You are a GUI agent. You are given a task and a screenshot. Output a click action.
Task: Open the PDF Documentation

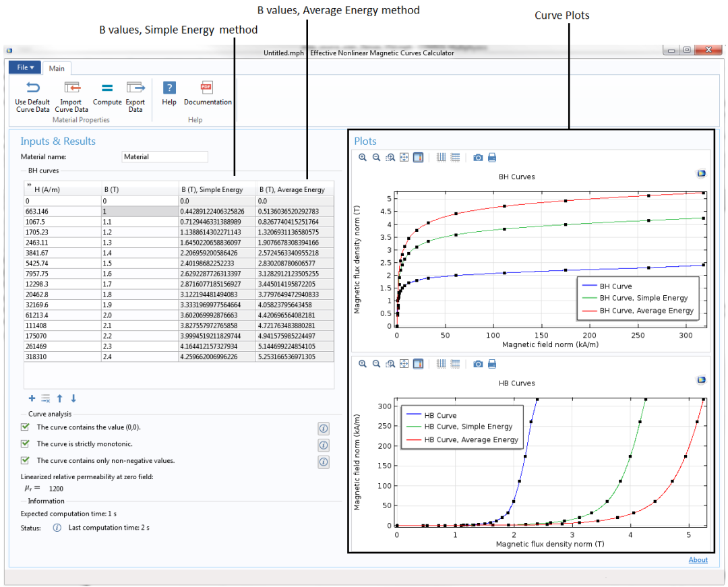(208, 93)
